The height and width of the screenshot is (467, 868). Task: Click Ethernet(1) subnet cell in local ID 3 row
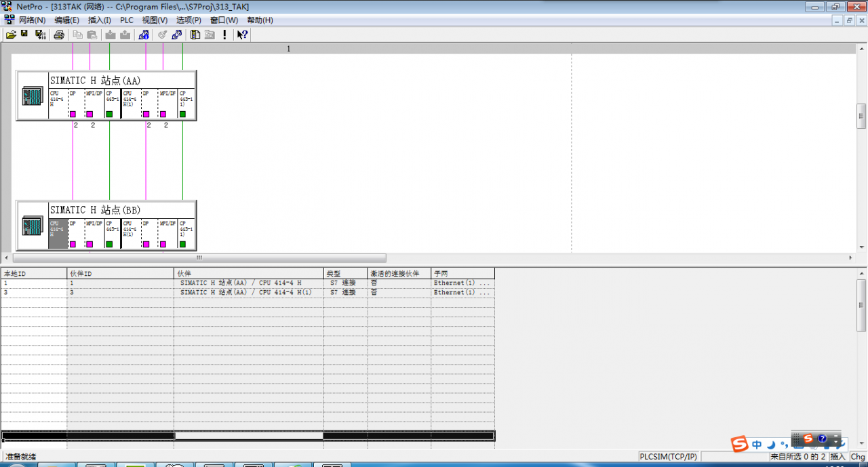click(x=462, y=292)
